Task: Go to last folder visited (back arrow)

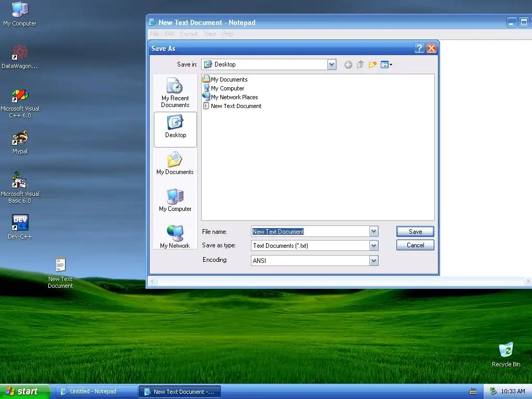Action: pos(348,65)
